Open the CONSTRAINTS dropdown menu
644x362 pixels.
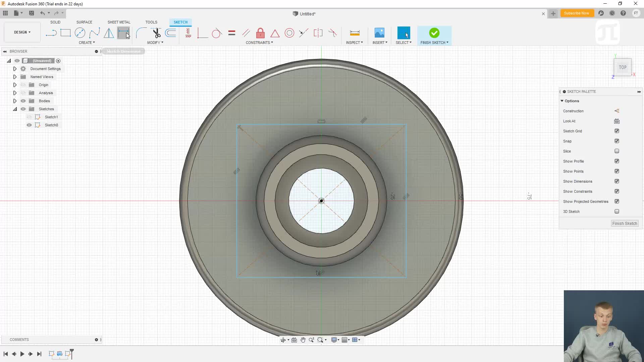point(259,43)
